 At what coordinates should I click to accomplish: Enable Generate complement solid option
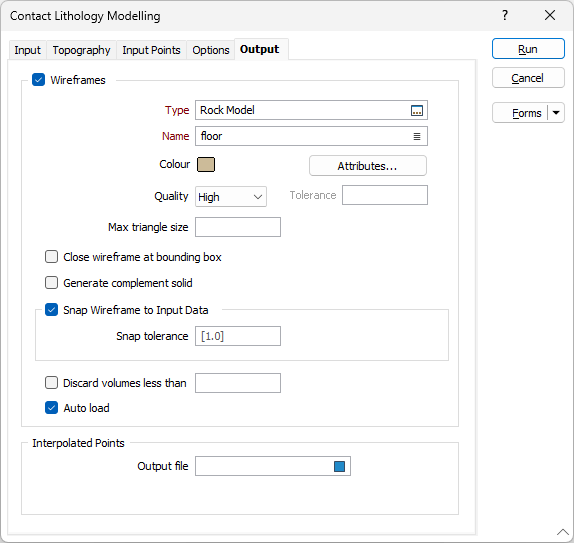coord(51,283)
